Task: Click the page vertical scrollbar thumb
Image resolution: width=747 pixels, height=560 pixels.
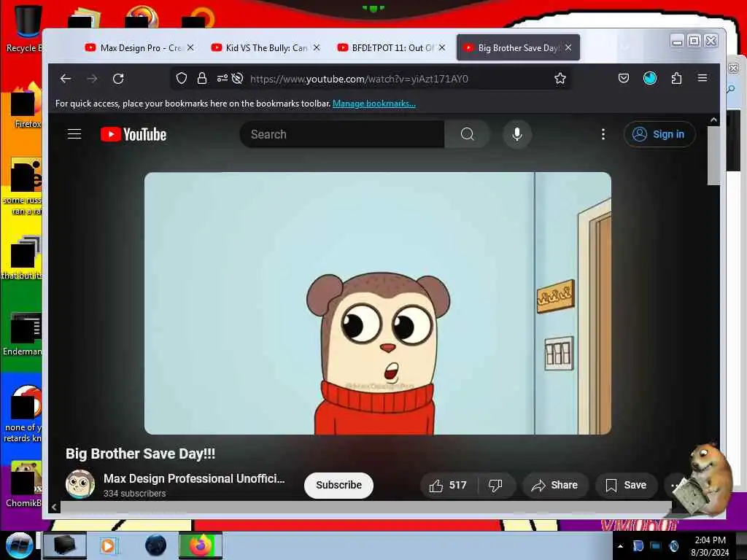Action: click(713, 155)
